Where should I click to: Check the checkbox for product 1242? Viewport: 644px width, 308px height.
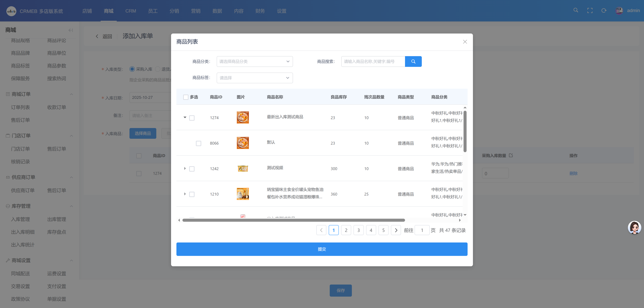coord(192,169)
